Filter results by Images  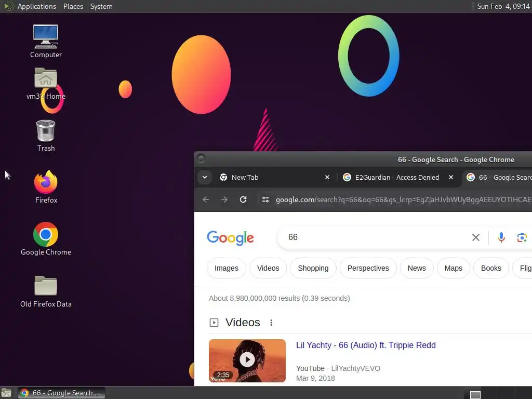[227, 268]
